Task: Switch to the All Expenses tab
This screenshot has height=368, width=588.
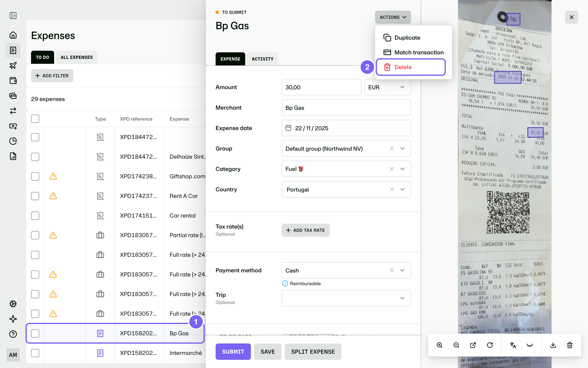Action: (77, 57)
